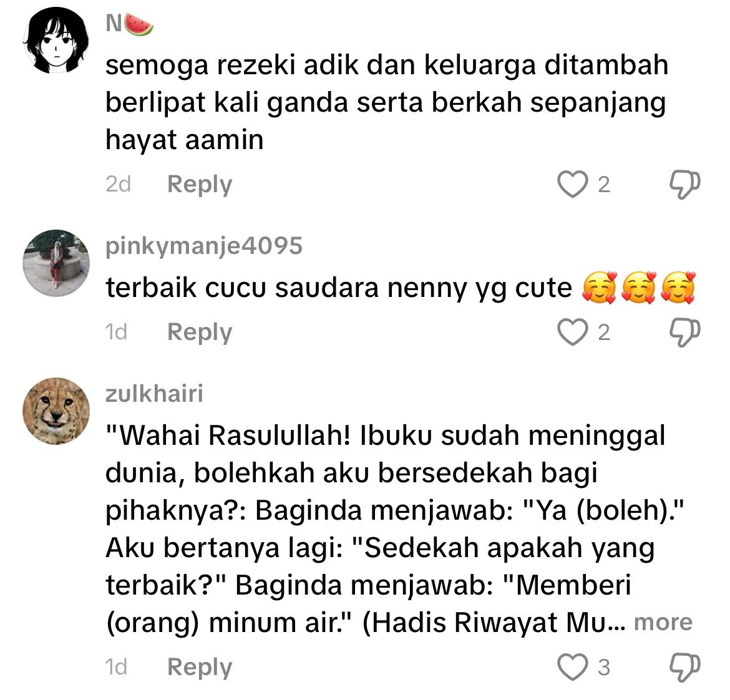Open zulkhairi's cheetah profile picture
The image size is (730, 700).
click(x=56, y=411)
